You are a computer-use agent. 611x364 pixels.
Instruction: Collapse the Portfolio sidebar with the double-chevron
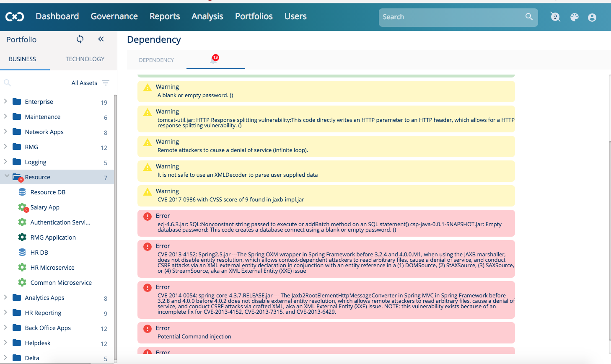pyautogui.click(x=101, y=39)
